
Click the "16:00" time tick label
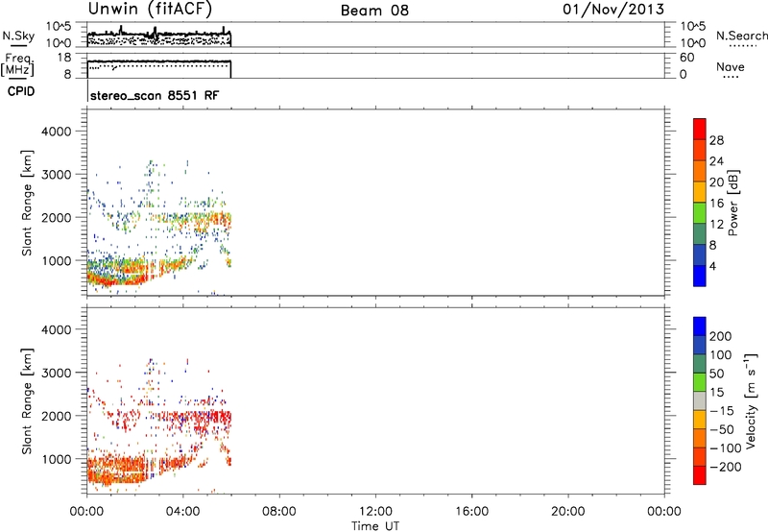pos(471,512)
